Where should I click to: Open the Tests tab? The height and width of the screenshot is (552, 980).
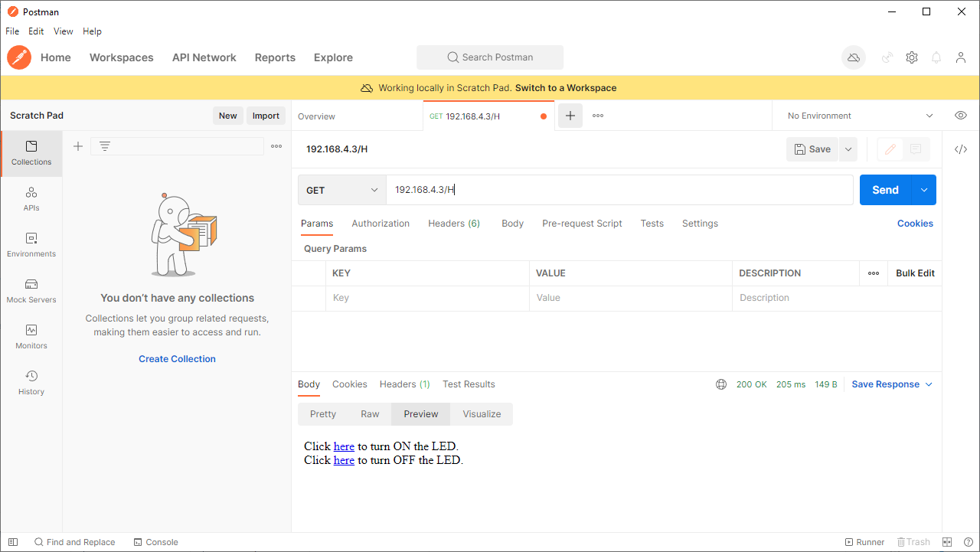[x=652, y=224]
